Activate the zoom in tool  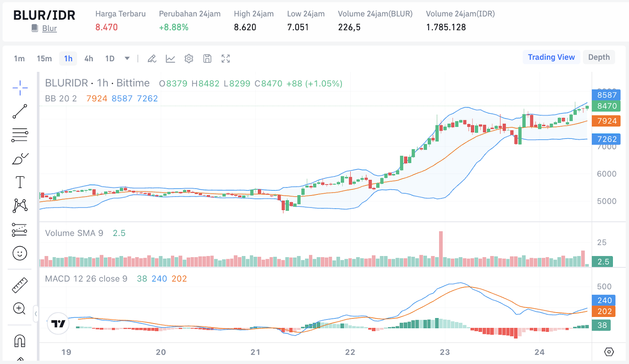(x=19, y=309)
